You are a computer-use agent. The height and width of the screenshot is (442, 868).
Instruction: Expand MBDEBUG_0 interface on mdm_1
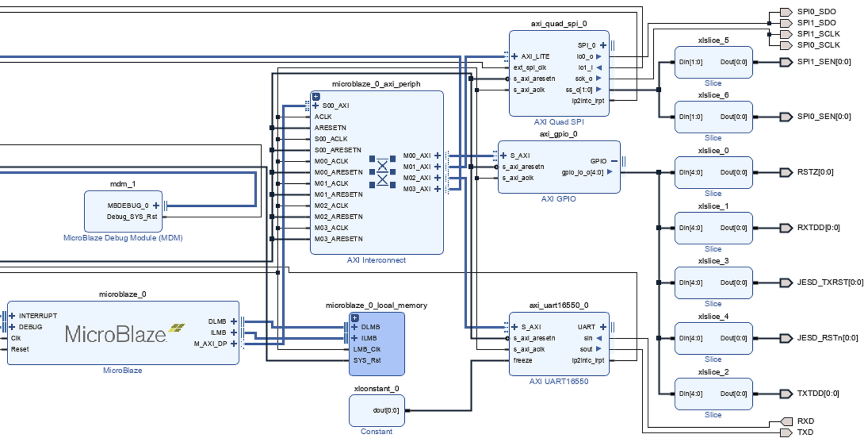coord(156,206)
